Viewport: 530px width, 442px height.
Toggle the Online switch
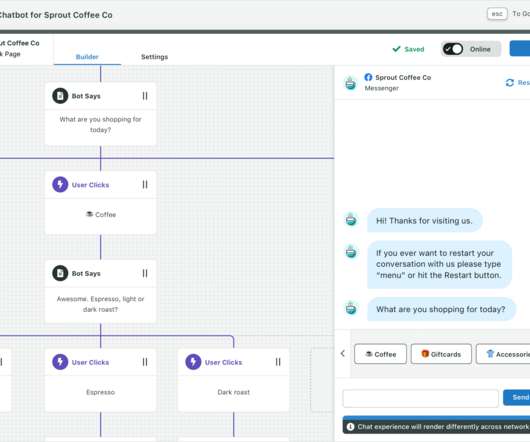tap(453, 49)
